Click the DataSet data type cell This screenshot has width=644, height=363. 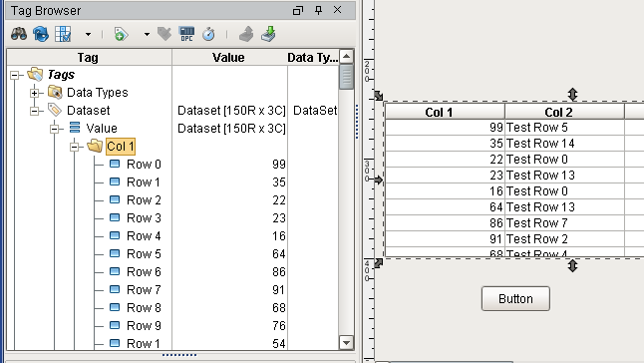coord(315,111)
